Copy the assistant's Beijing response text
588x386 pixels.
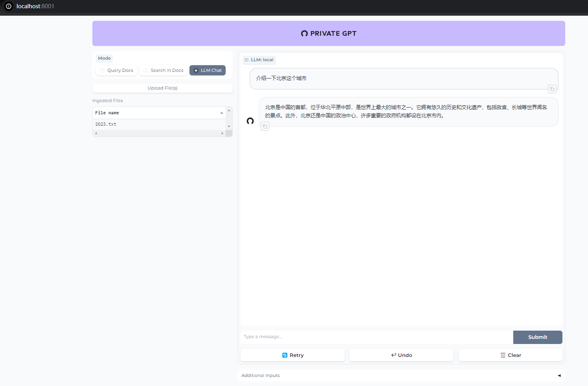(x=265, y=126)
